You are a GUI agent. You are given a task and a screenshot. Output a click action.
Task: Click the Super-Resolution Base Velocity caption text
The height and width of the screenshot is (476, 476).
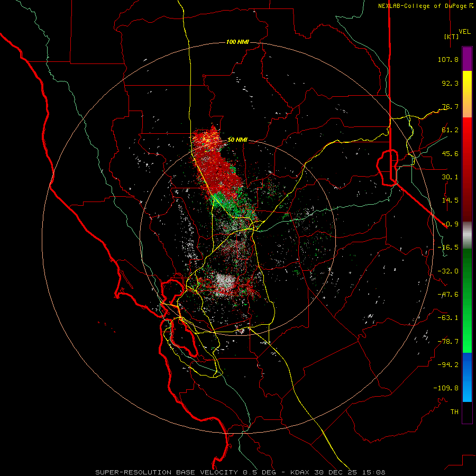click(240, 472)
